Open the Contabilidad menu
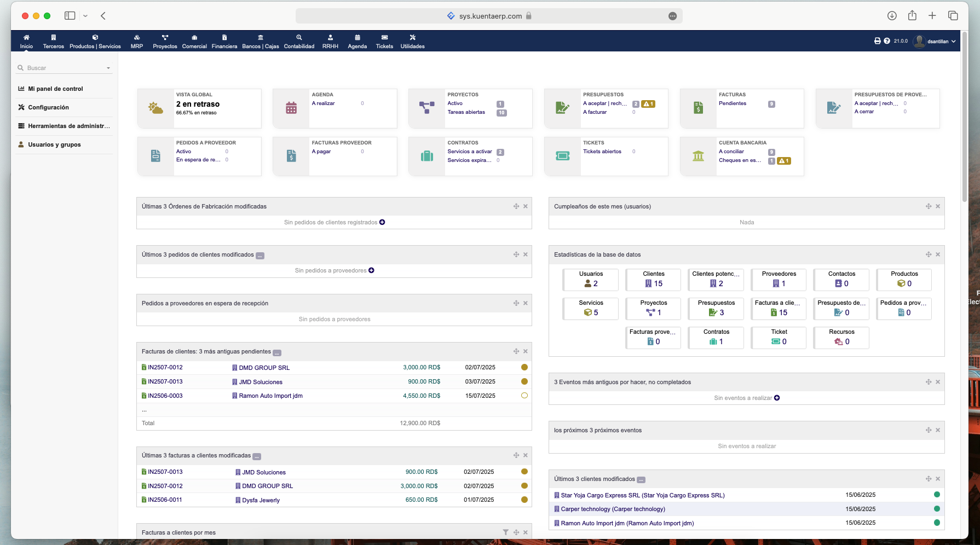The height and width of the screenshot is (545, 980). coord(299,42)
